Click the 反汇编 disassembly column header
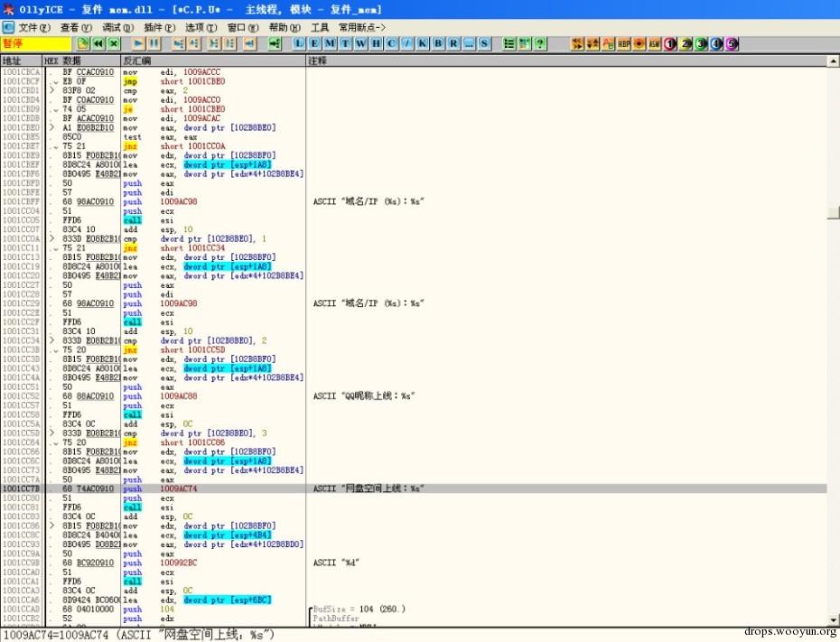Screen dimensions: 840x642 pyautogui.click(x=214, y=60)
